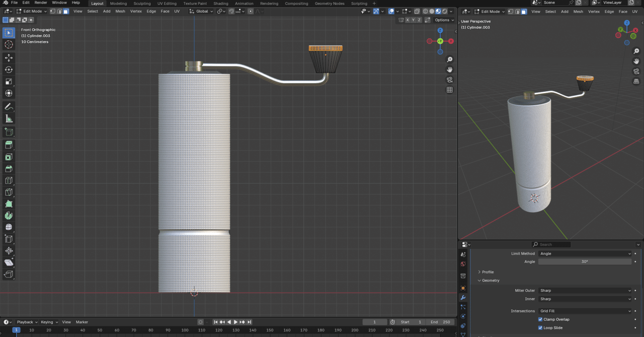Image resolution: width=644 pixels, height=337 pixels.
Task: Select the Move tool in left toolbar
Action: [x=9, y=58]
